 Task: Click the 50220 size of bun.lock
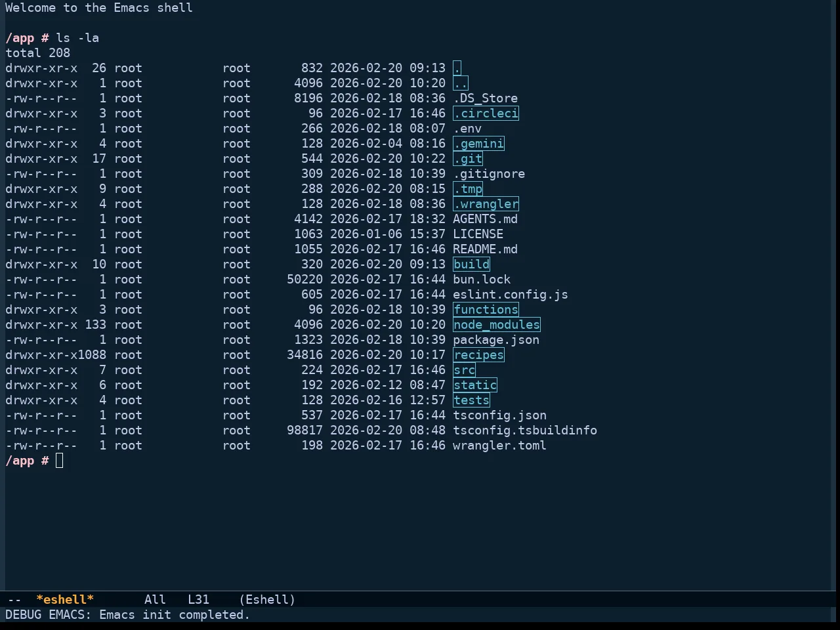coord(304,280)
